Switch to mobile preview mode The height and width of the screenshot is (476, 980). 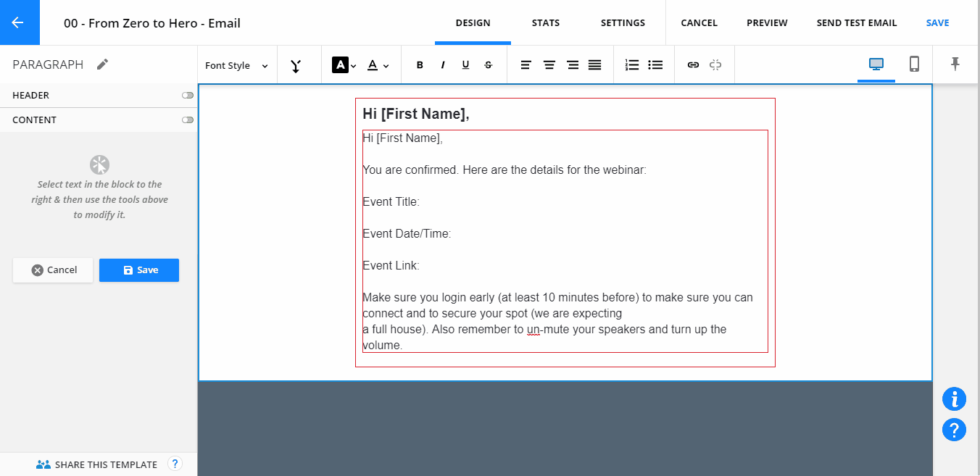pyautogui.click(x=915, y=64)
